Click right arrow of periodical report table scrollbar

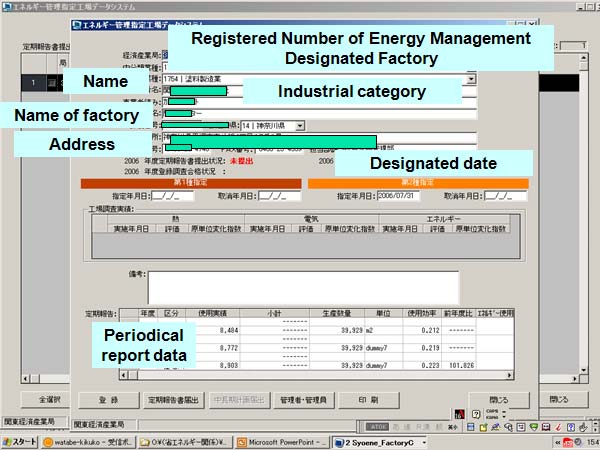pos(510,375)
